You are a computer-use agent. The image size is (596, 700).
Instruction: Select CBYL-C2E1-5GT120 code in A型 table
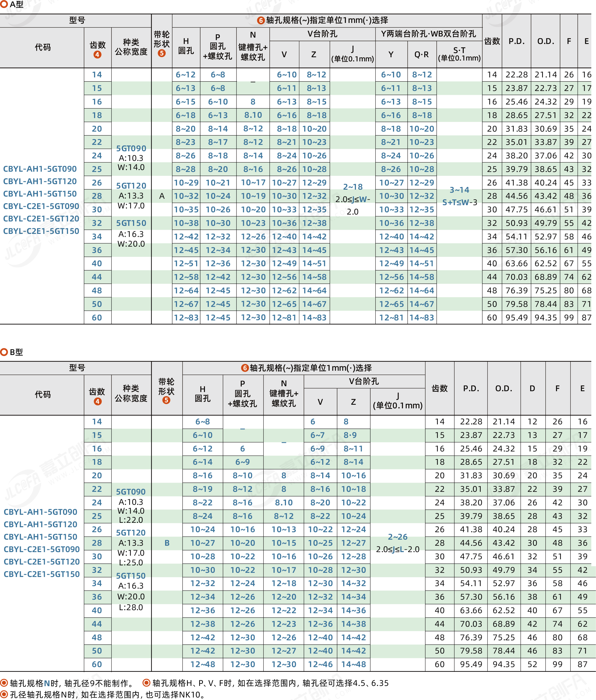tap(41, 218)
